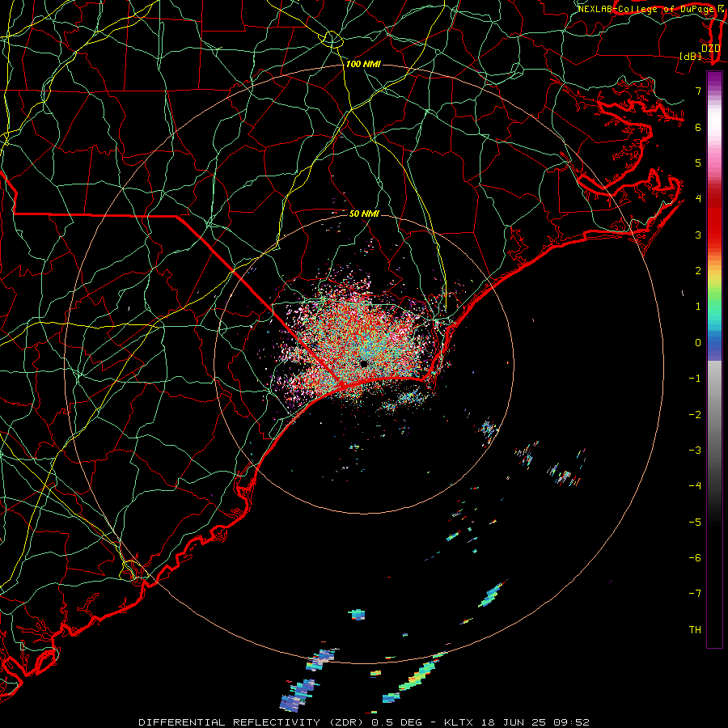Screen dimensions: 728x728
Task: Click the "KLTX" station ID in the caption
Action: point(459,722)
